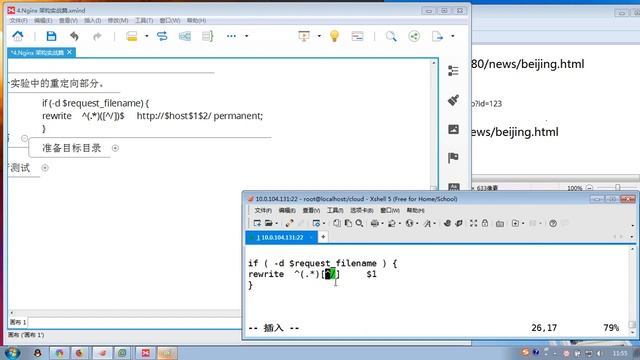The image size is (640, 360).
Task: Select the 4.Nginx XMind document tab
Action: (38, 53)
